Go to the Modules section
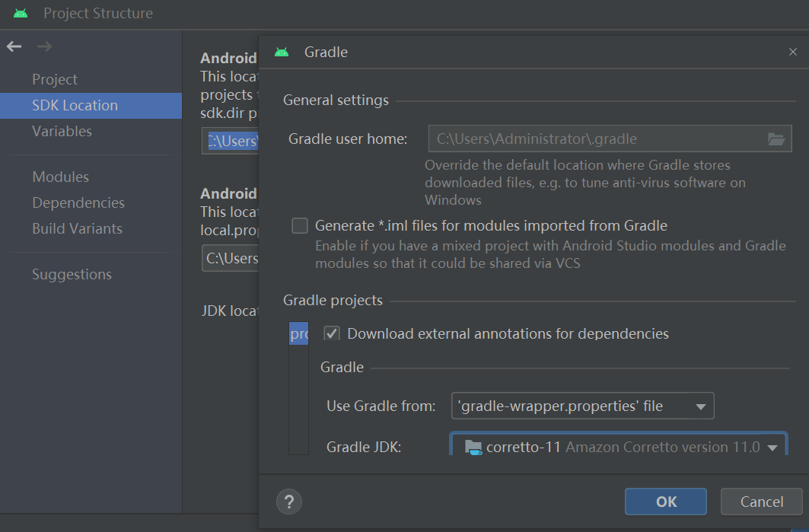This screenshot has height=532, width=809. [x=60, y=177]
